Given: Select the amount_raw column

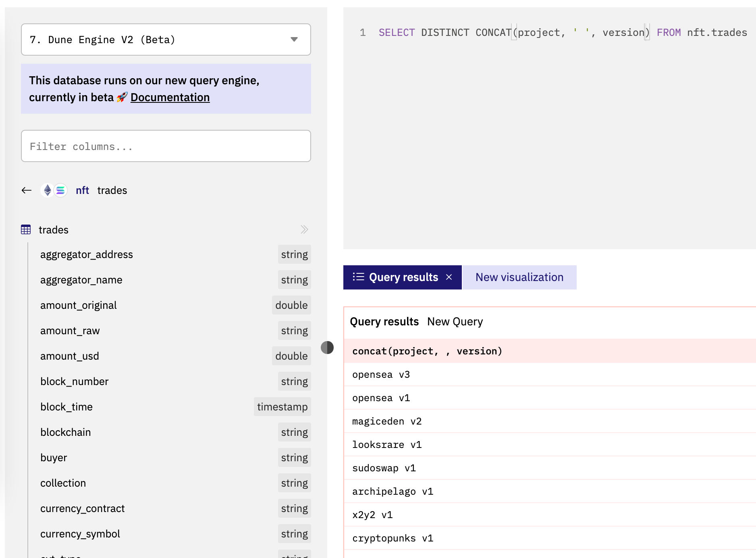Looking at the screenshot, I should 70,331.
